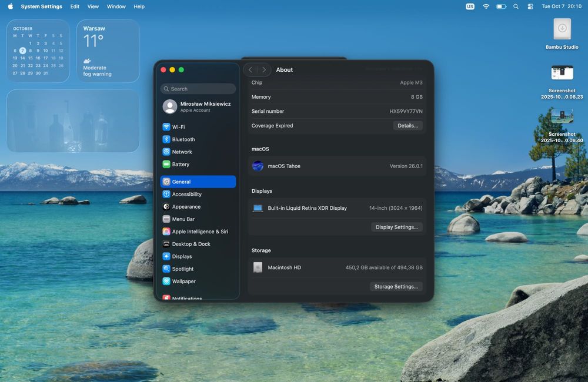
Task: Open Accessibility settings in the sidebar
Action: (x=198, y=194)
